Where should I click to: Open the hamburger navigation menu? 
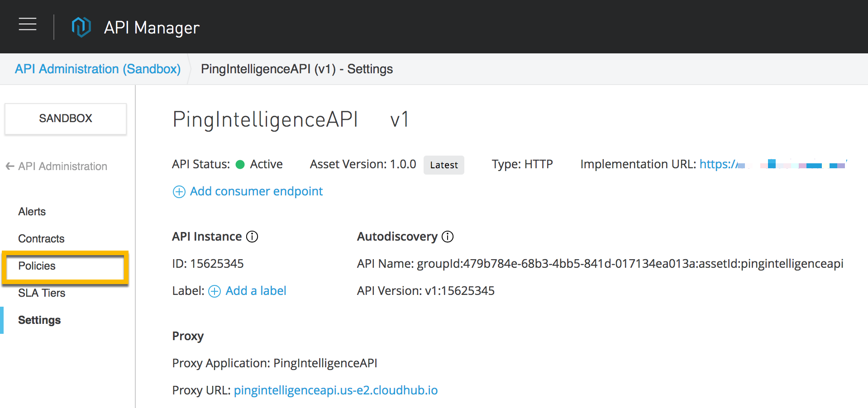pyautogui.click(x=28, y=24)
